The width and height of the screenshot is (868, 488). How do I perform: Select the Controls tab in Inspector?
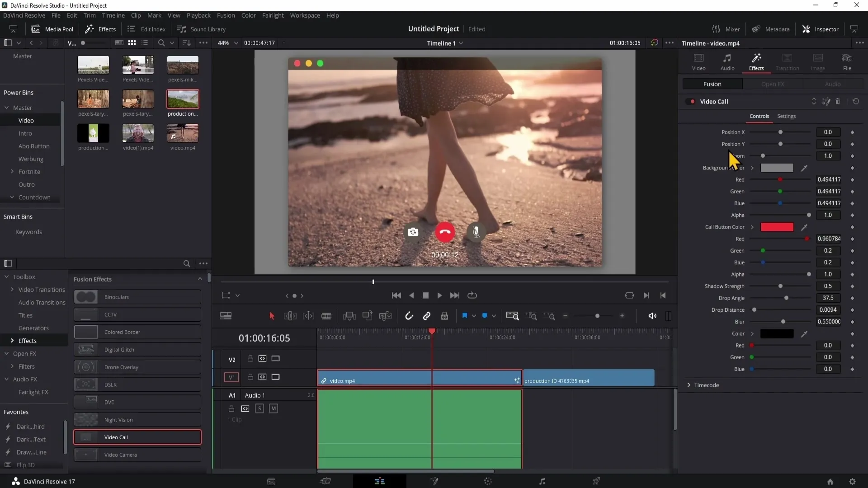(759, 116)
